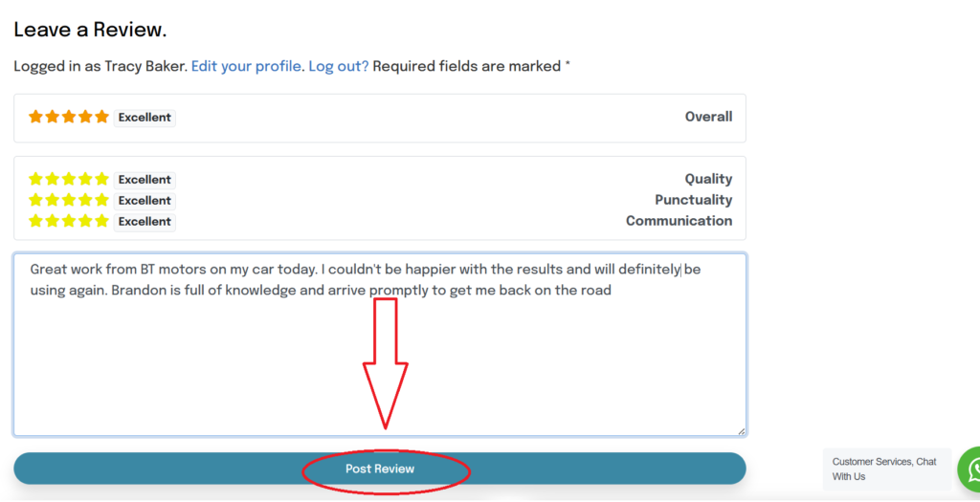Rate Communication with the first star
The height and width of the screenshot is (502, 980).
(36, 221)
